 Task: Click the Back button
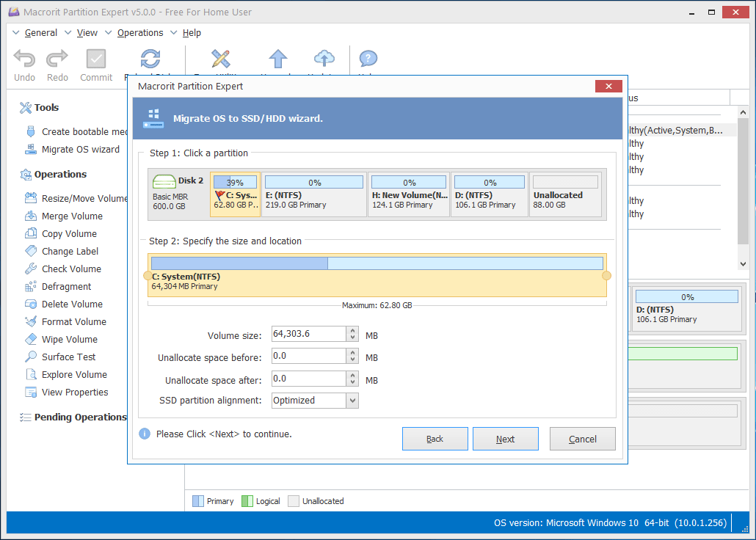(x=435, y=439)
